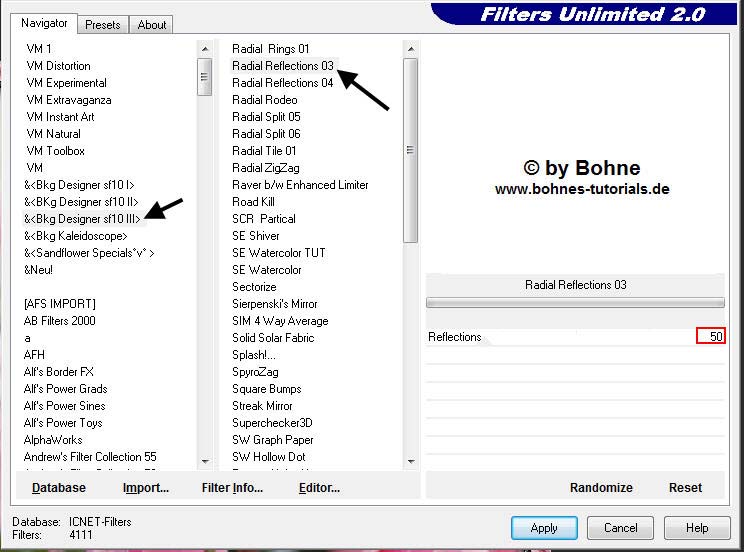The height and width of the screenshot is (552, 744).
Task: Open the Database menu button
Action: (x=59, y=488)
